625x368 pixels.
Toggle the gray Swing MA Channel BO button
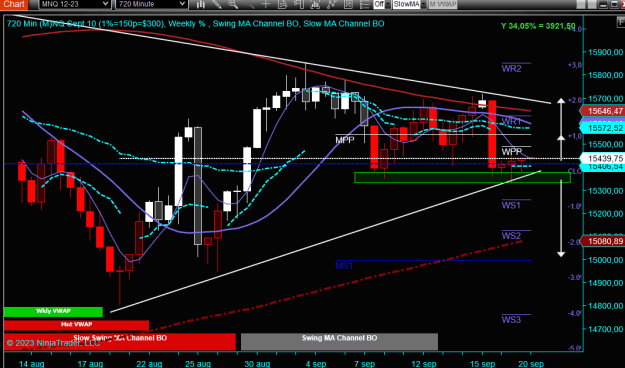[x=339, y=342]
